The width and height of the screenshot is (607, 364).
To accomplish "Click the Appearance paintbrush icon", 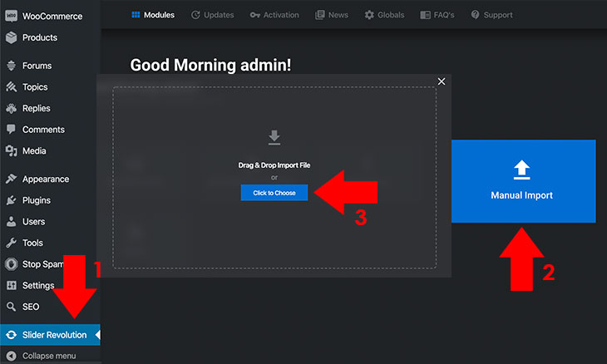I will click(x=12, y=179).
